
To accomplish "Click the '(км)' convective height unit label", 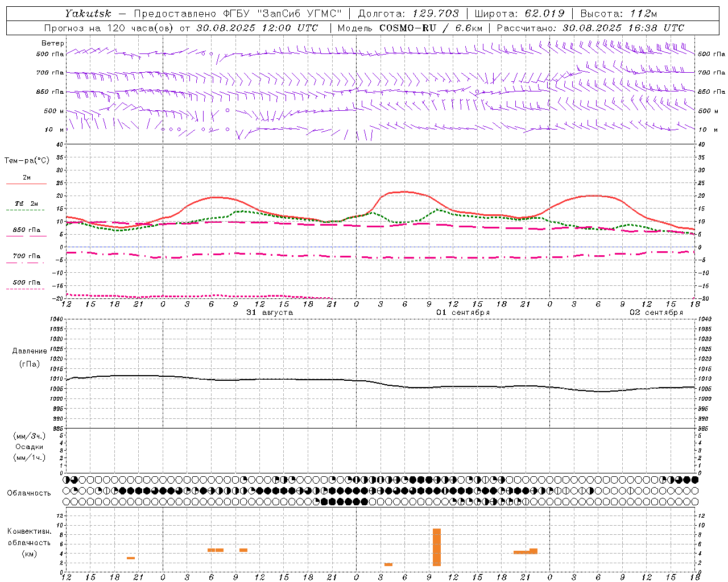I will 29,554.
